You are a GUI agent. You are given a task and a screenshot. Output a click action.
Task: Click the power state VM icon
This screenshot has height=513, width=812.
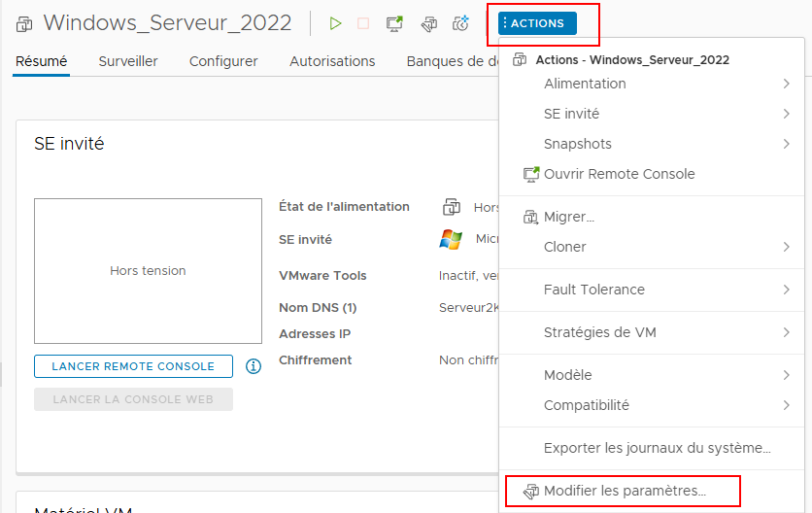pyautogui.click(x=452, y=207)
